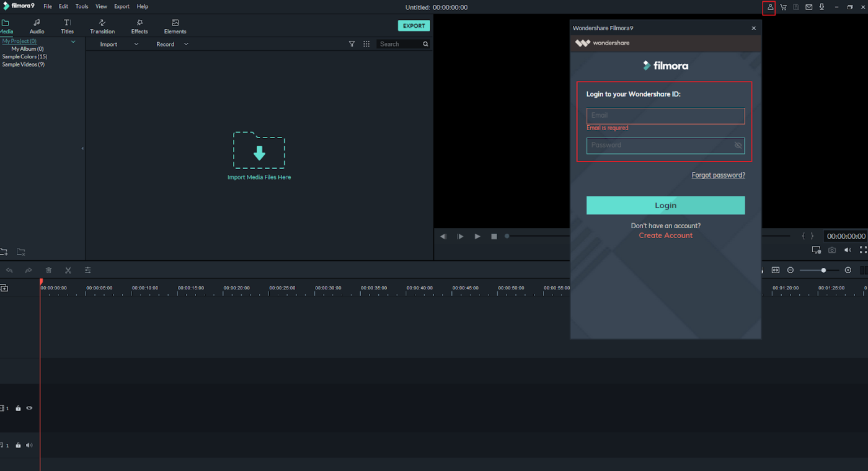Select Sample Videos (9) item
868x471 pixels.
point(24,64)
